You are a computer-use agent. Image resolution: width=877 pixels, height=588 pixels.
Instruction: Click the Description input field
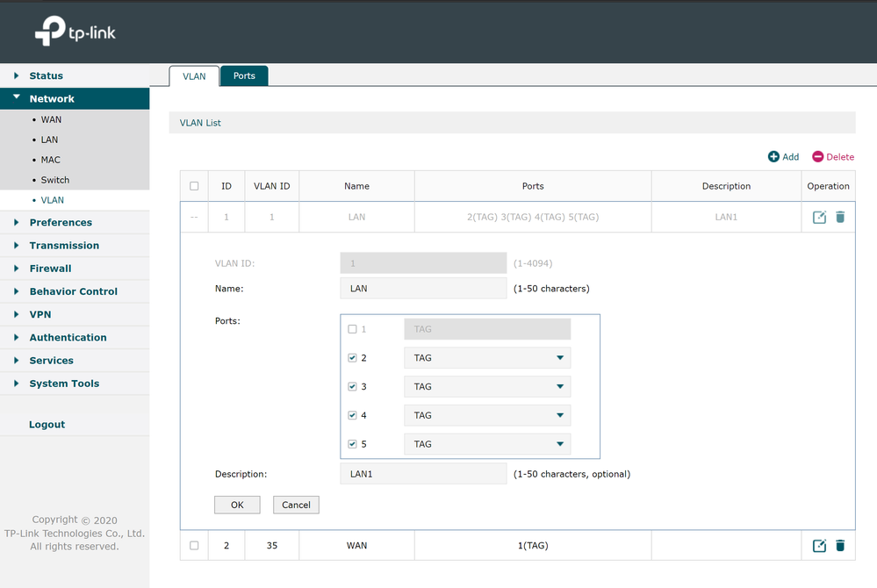click(423, 474)
